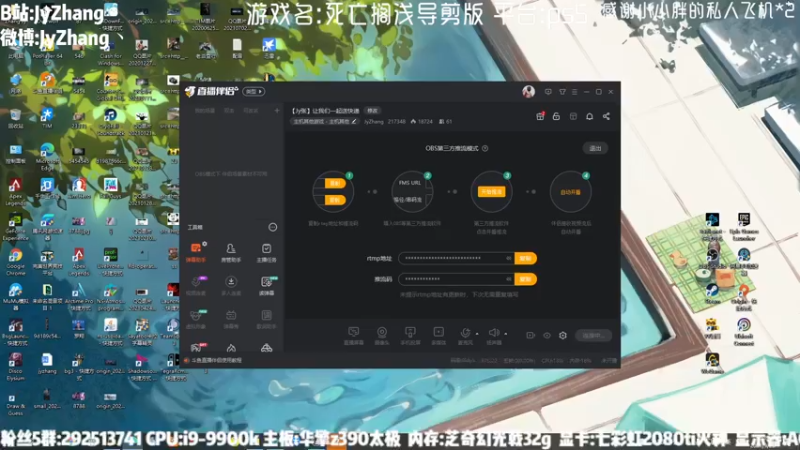Click the streamer avatar in title bar

(x=529, y=91)
